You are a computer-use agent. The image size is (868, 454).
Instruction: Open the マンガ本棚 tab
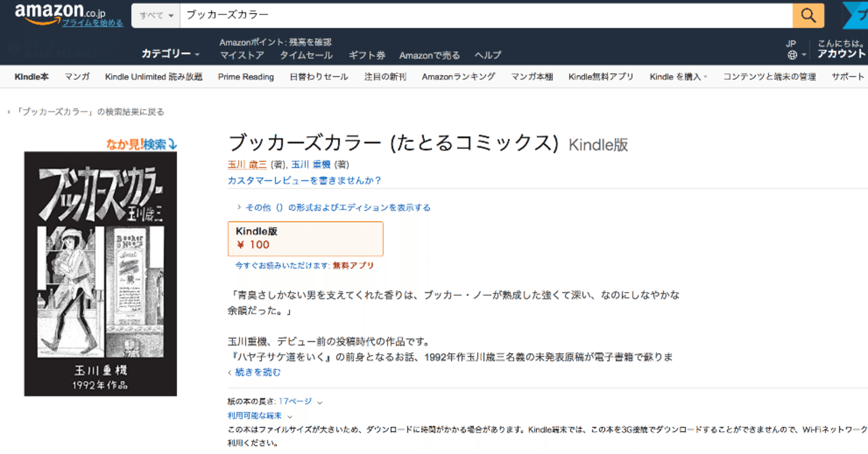click(532, 77)
